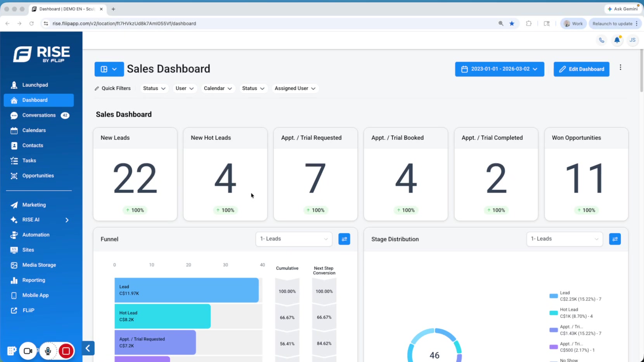Bookmark this page with star icon
Image resolution: width=644 pixels, height=362 pixels.
(512, 23)
